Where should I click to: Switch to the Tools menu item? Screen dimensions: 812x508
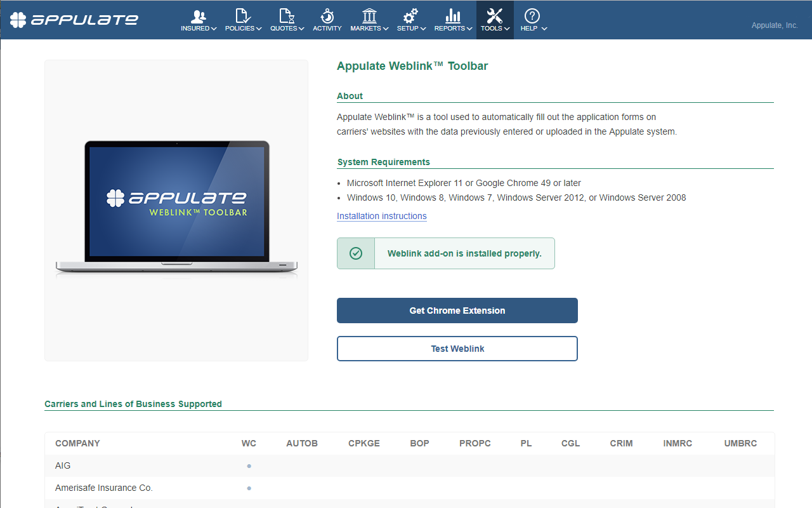[492, 28]
